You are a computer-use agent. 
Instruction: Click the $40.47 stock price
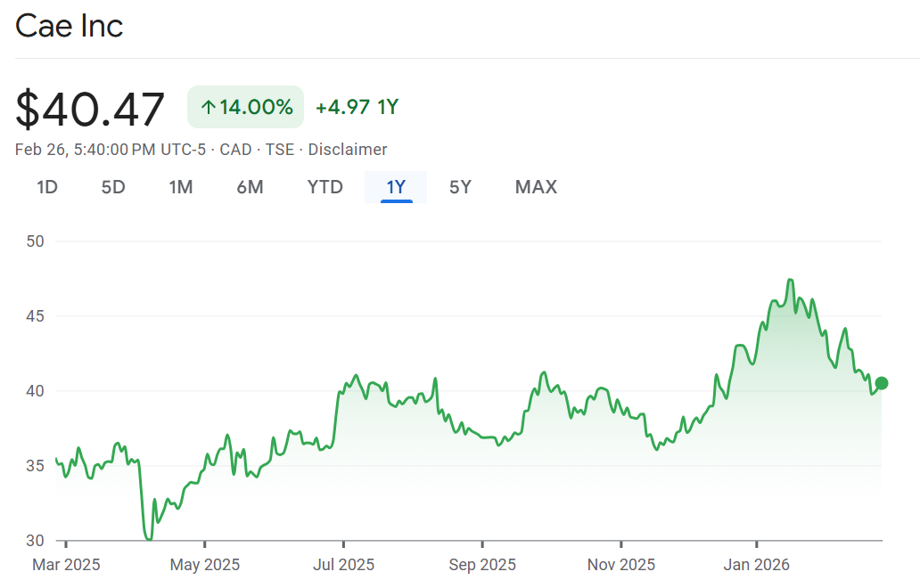90,110
